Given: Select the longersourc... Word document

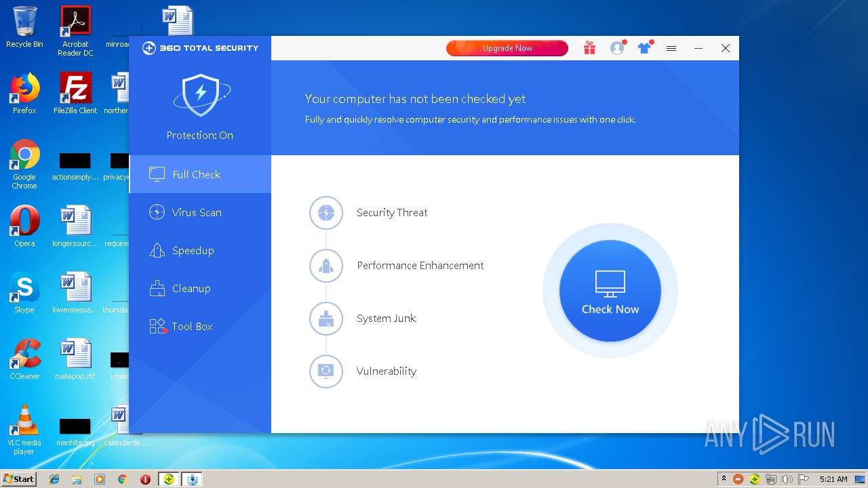Looking at the screenshot, I should [x=75, y=226].
